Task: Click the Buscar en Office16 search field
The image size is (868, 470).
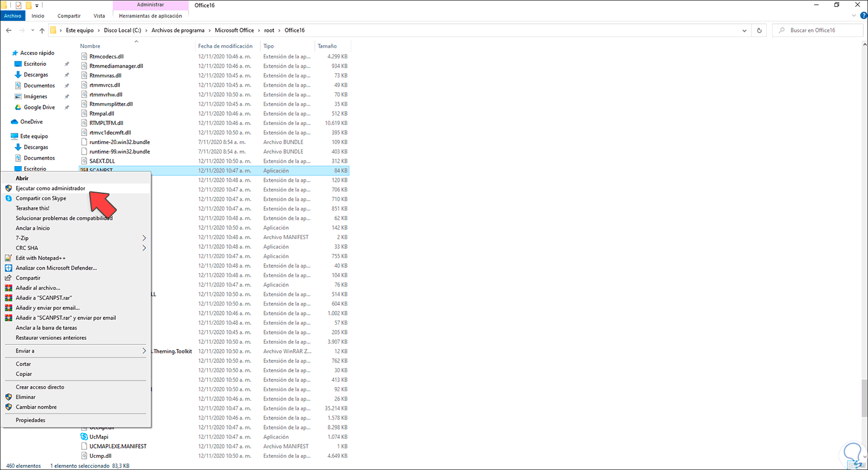Action: click(818, 30)
